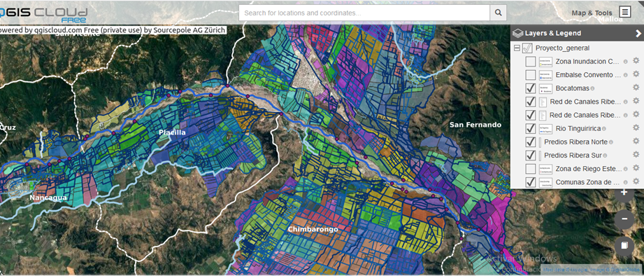
Task: Collapse the Proyecto_general tree group
Action: point(517,48)
